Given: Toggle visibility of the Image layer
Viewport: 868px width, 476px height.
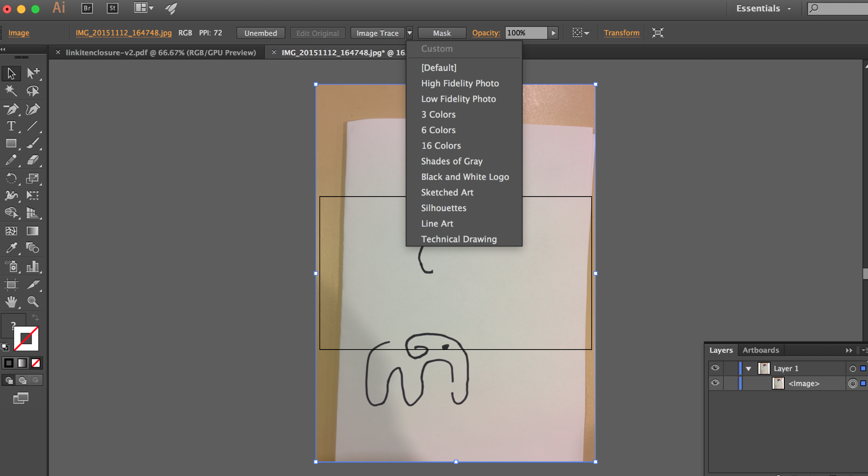Looking at the screenshot, I should 715,383.
